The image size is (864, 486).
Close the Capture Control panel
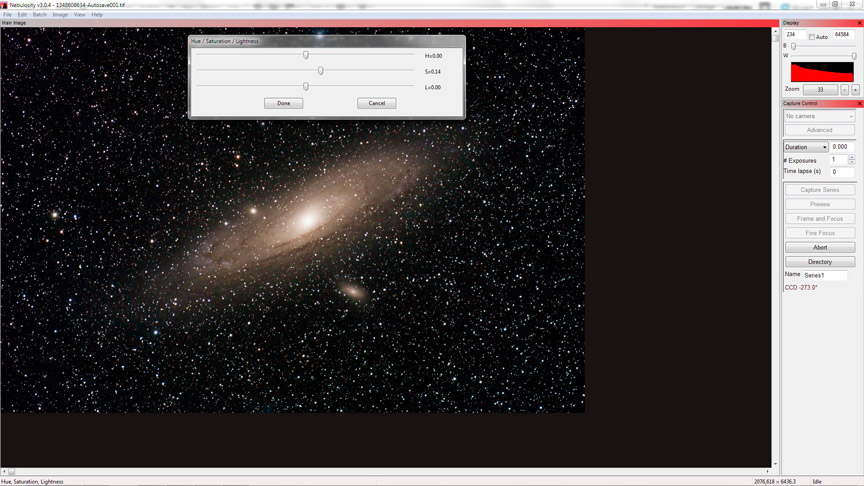pos(859,103)
